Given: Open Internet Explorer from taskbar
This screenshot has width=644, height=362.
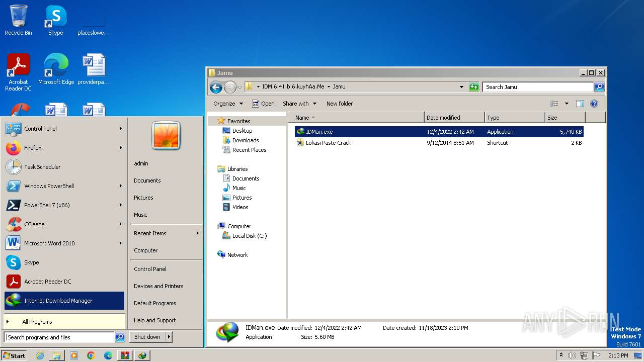Looking at the screenshot, I should click(x=40, y=355).
